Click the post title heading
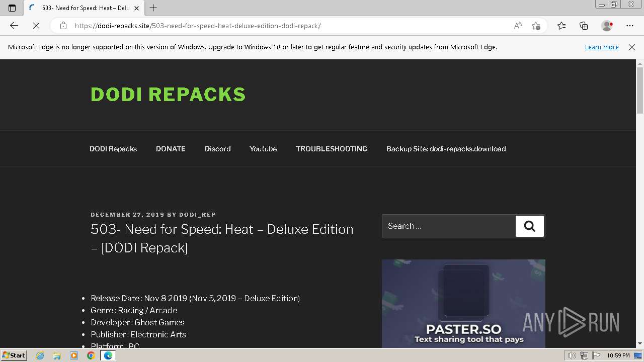This screenshot has width=644, height=362. tap(222, 238)
